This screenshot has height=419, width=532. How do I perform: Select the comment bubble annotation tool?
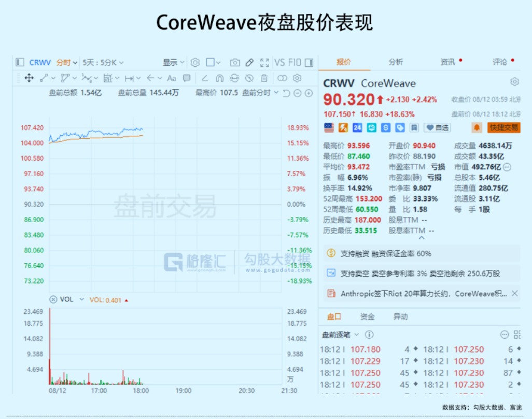[187, 78]
